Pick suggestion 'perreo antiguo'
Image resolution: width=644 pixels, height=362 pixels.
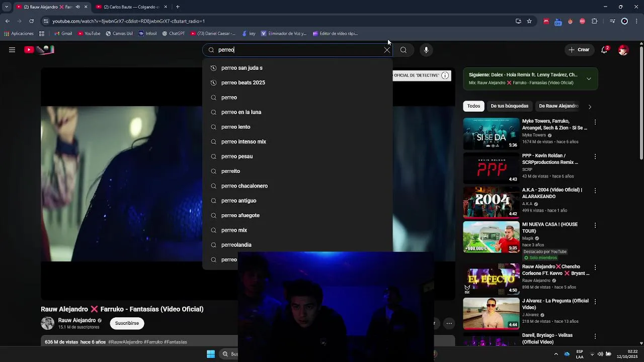click(x=297, y=201)
